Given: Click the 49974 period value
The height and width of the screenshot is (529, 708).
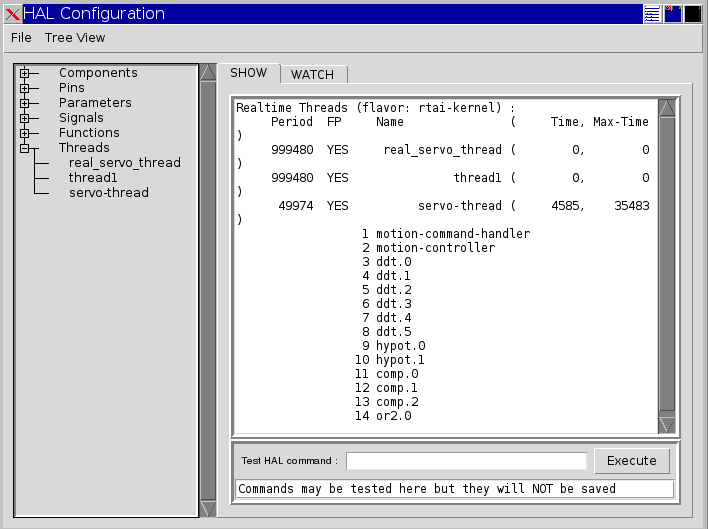Looking at the screenshot, I should [x=296, y=206].
